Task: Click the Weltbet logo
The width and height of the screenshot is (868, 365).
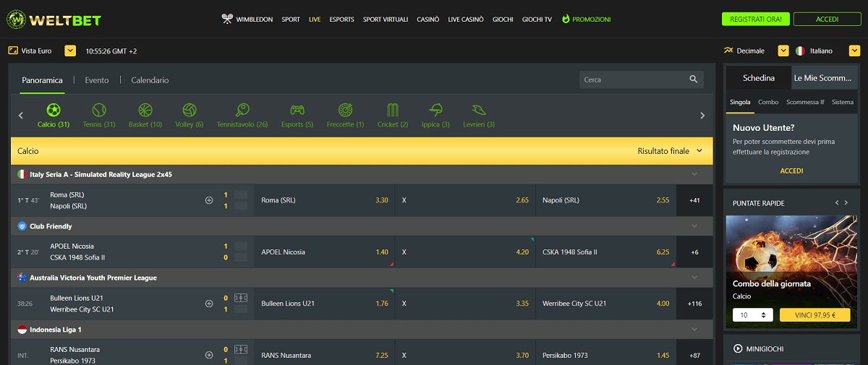Action: coord(54,20)
